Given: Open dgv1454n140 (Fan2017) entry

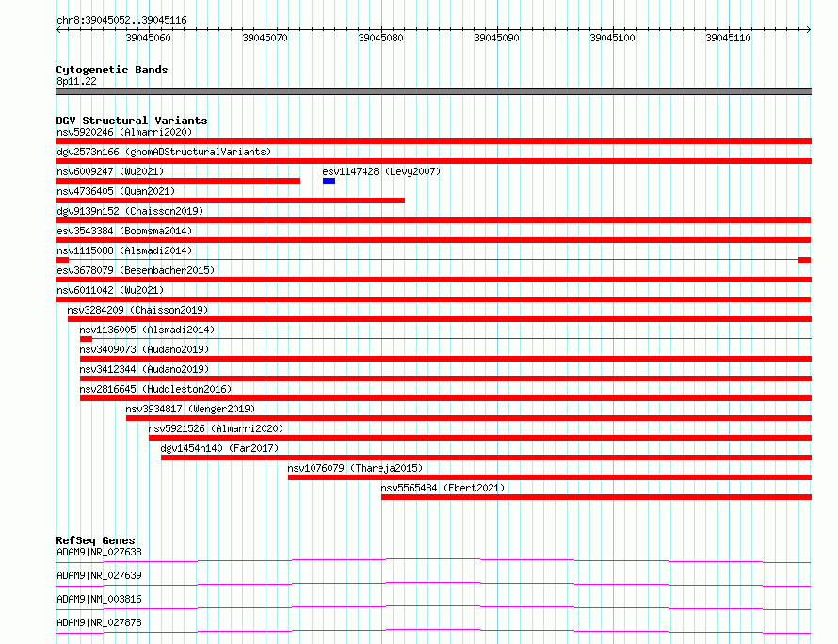Looking at the screenshot, I should [x=219, y=448].
